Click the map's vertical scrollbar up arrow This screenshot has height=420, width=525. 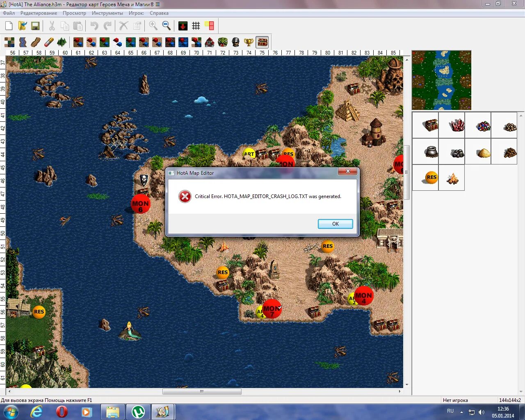pos(407,59)
